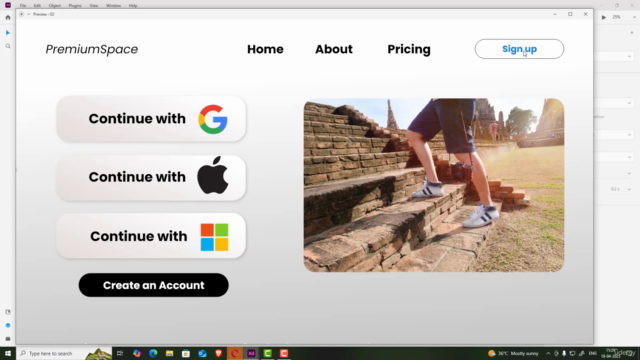Close the Preview window
This screenshot has width=640, height=360.
coord(586,14)
